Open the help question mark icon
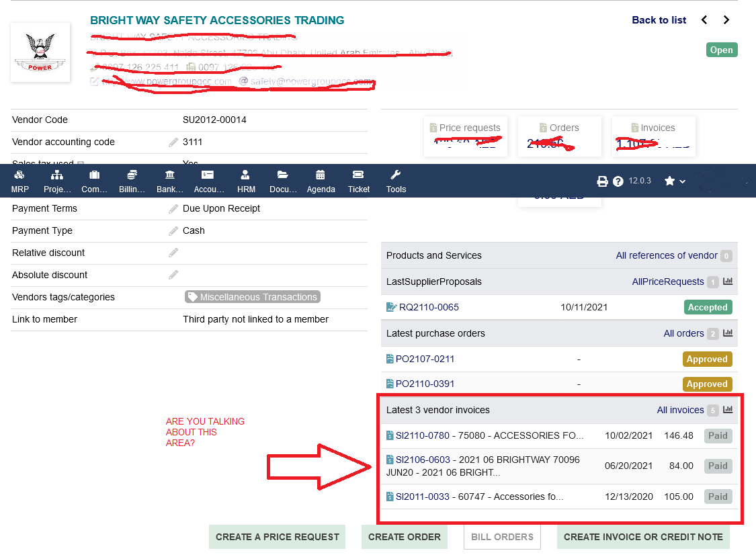Viewport: 756px width, 559px height. (x=618, y=181)
